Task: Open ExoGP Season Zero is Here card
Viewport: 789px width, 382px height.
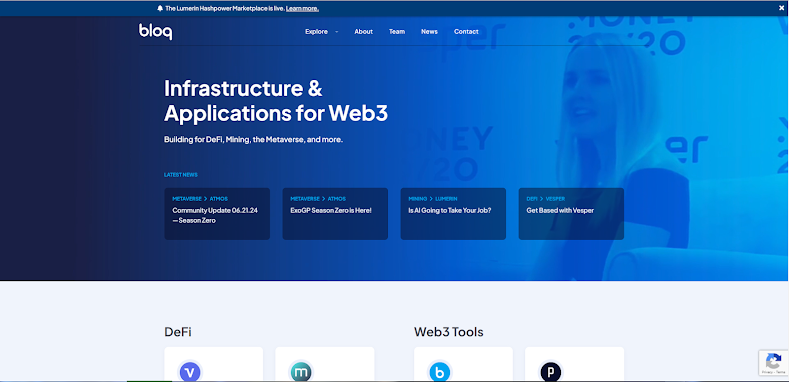Action: coord(335,214)
